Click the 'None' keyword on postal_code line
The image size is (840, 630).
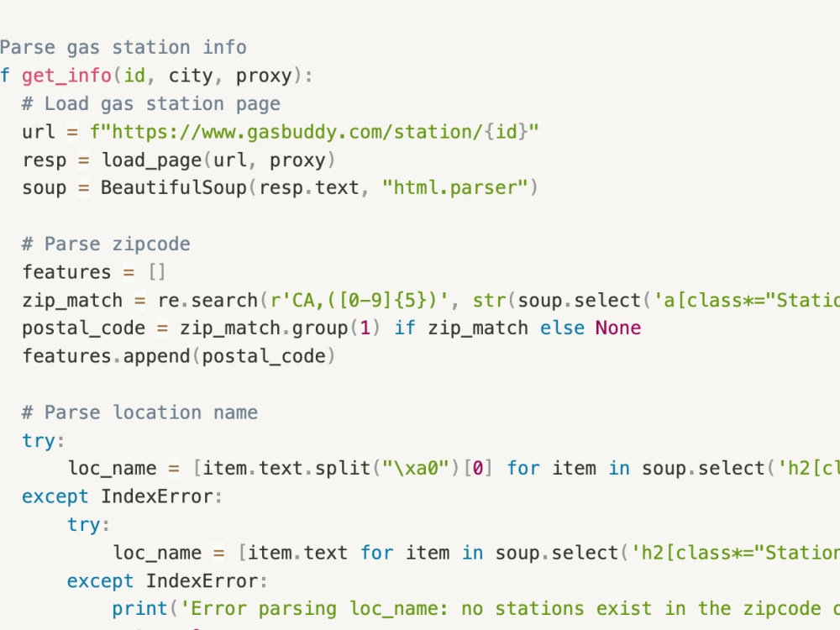617,328
